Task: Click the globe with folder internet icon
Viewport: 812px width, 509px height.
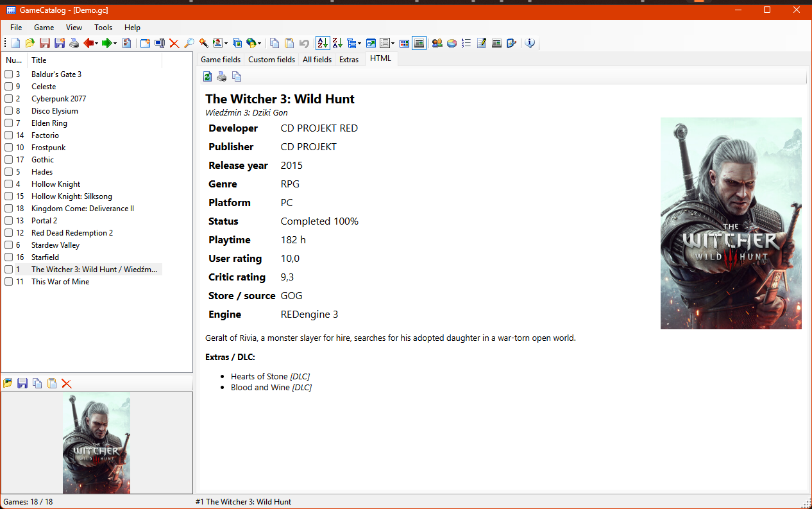Action: coord(251,43)
